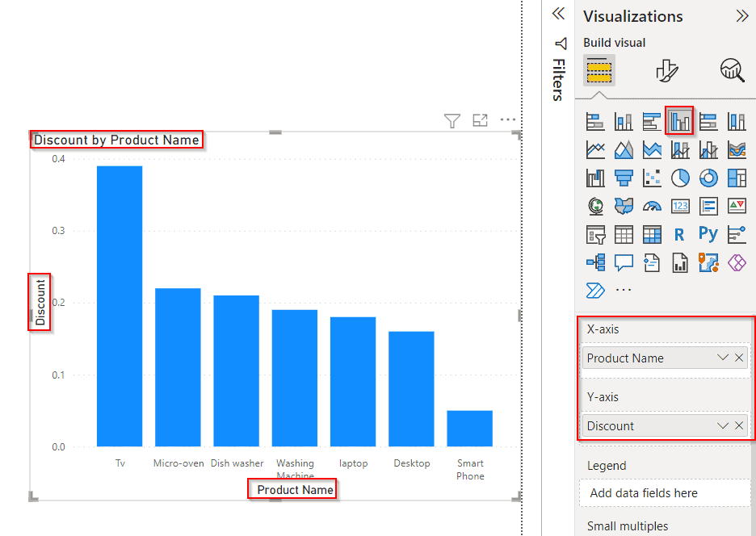Insert the Power Automate visual

(x=595, y=291)
